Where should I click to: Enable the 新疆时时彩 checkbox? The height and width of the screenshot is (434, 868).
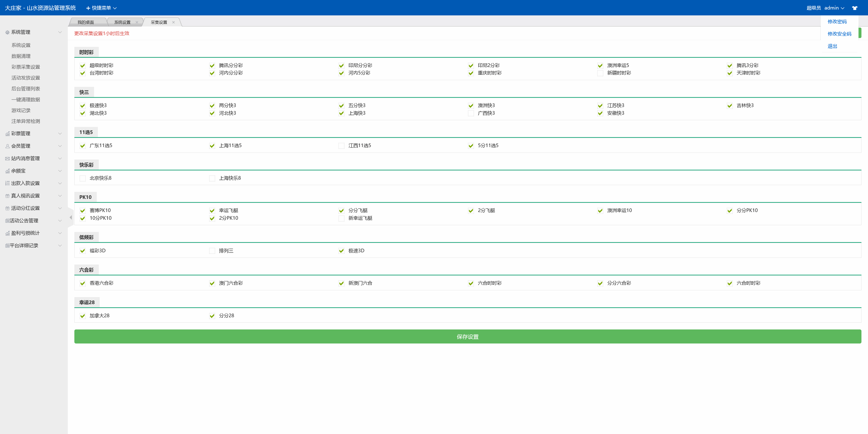600,73
